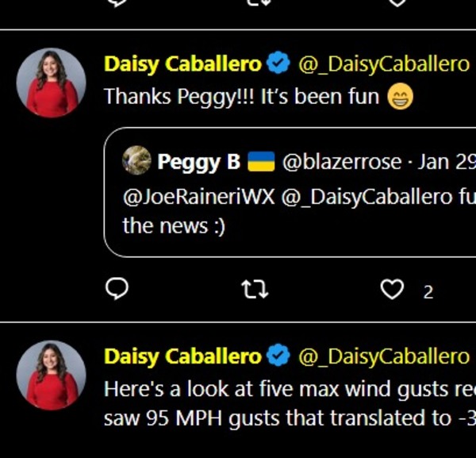Click the verified badge on the wind gusts tweet
This screenshot has height=458, width=476.
coord(278,357)
